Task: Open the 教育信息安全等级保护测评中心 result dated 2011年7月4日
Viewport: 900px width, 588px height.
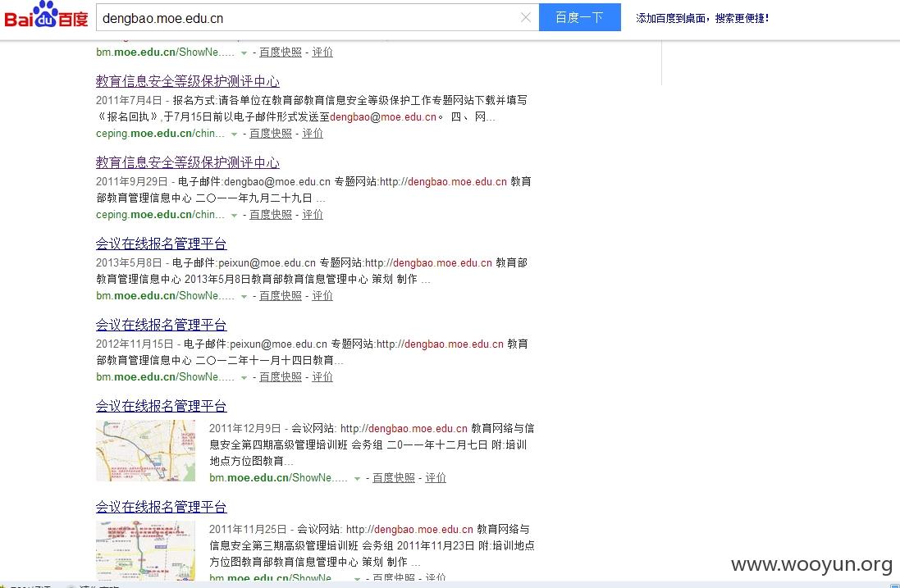Action: click(x=188, y=81)
